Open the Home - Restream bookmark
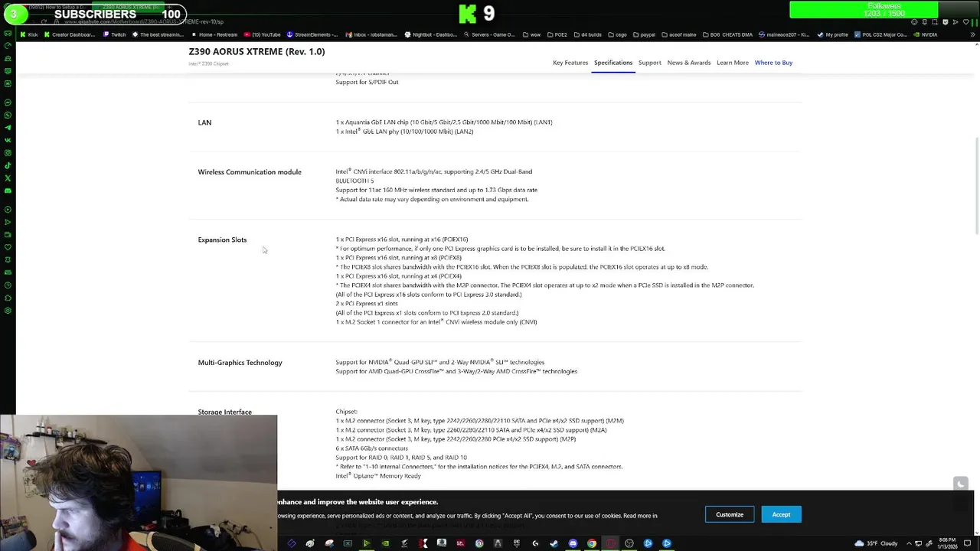The height and width of the screenshot is (551, 980). tap(214, 34)
